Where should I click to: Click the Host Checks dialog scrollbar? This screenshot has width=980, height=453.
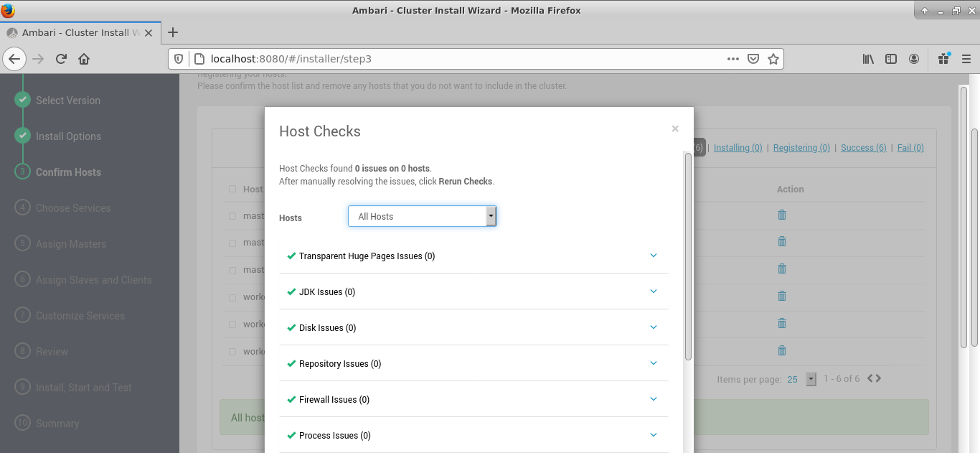pos(688,255)
